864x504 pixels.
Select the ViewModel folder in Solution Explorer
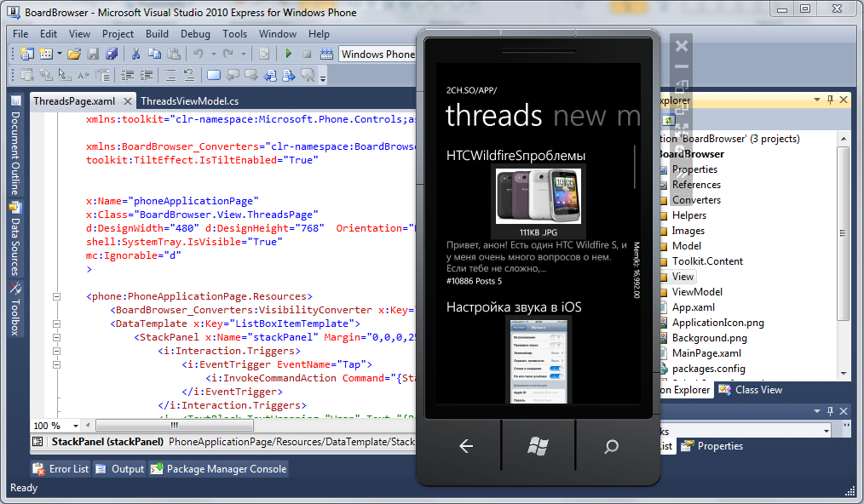click(697, 292)
